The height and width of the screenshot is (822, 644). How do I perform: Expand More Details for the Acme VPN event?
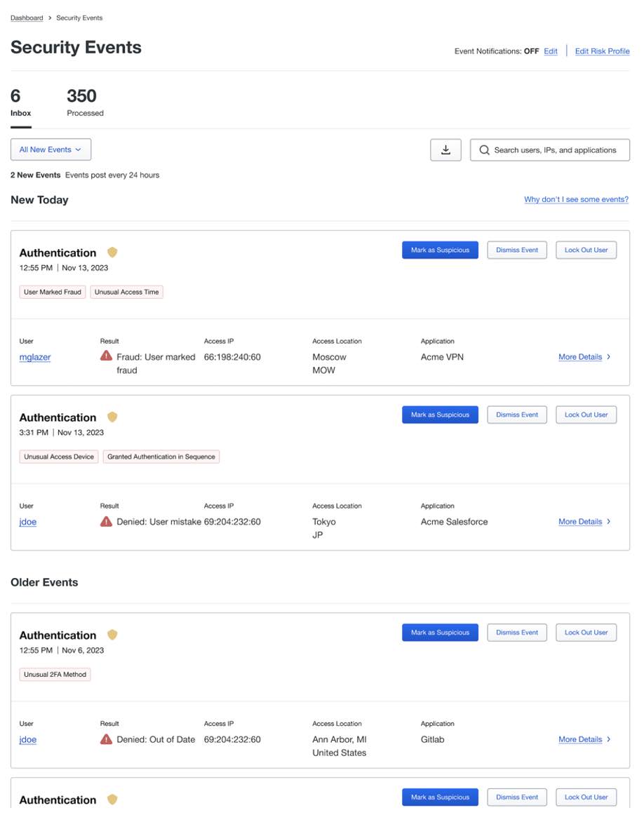pos(584,357)
